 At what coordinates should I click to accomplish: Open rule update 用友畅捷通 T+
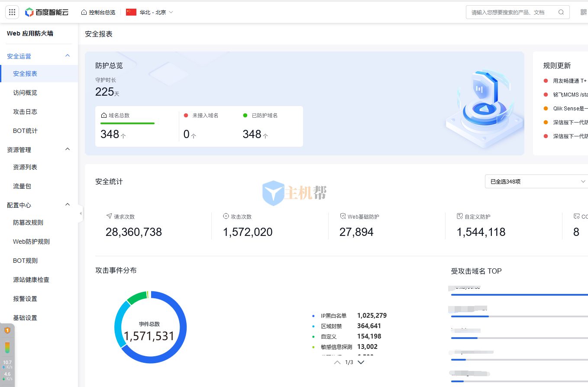570,81
